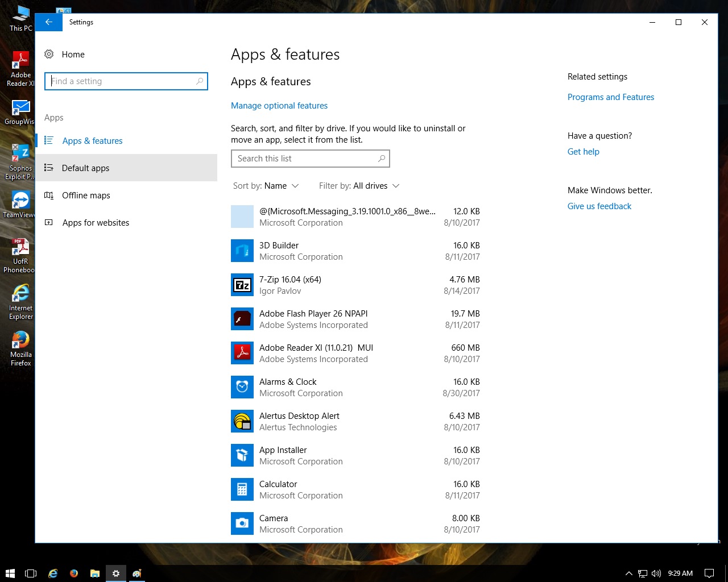Click the Apps & features sidebar icon

pyautogui.click(x=49, y=140)
